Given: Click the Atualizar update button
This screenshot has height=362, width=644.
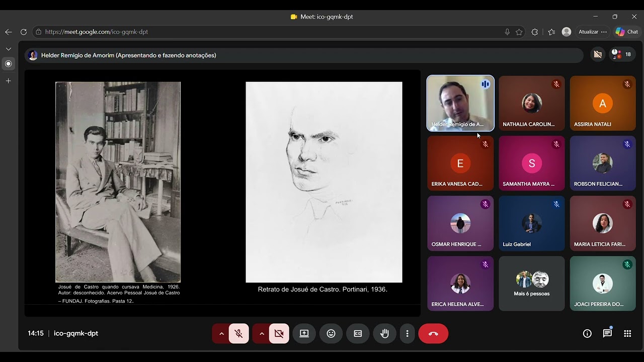Looking at the screenshot, I should [593, 32].
